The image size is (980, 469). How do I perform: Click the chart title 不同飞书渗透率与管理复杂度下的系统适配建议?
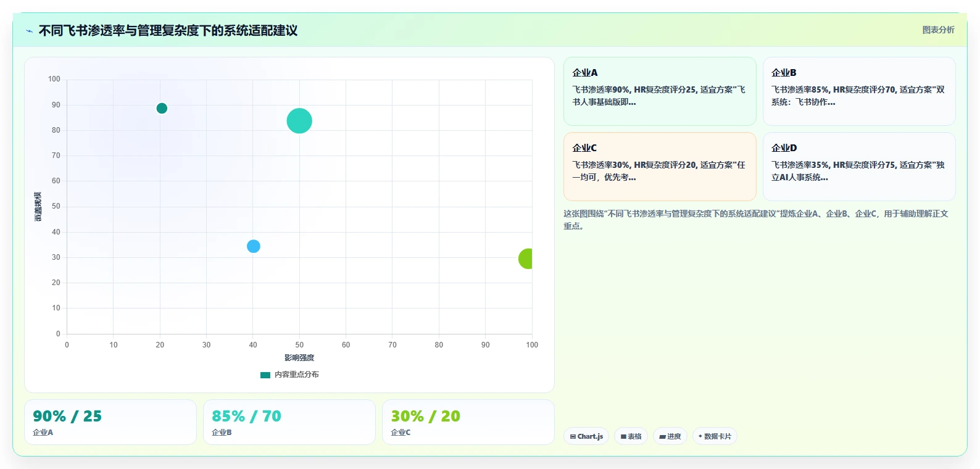168,31
